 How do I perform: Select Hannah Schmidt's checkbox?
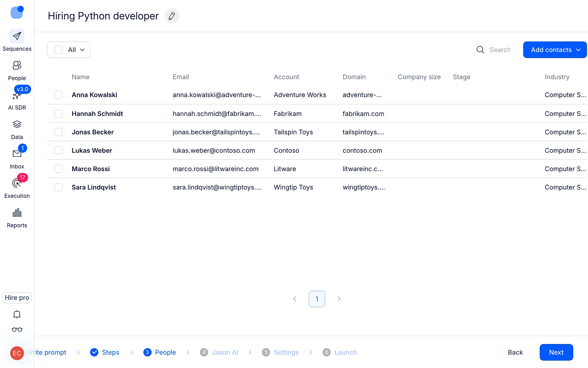pyautogui.click(x=58, y=114)
